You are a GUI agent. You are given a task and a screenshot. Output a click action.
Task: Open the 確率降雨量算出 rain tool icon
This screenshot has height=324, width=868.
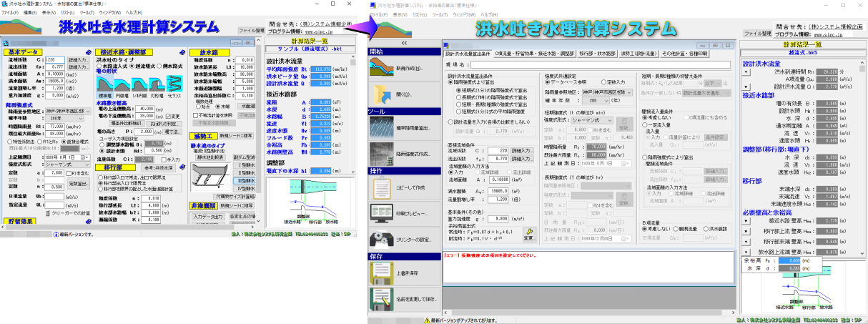coord(381,128)
